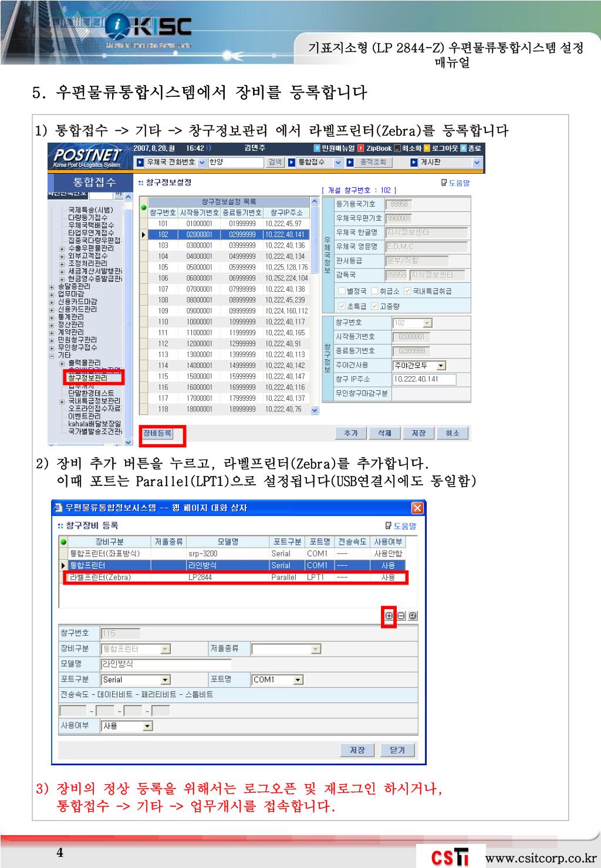Click the 장비등록 button
The image size is (601, 868).
[157, 433]
